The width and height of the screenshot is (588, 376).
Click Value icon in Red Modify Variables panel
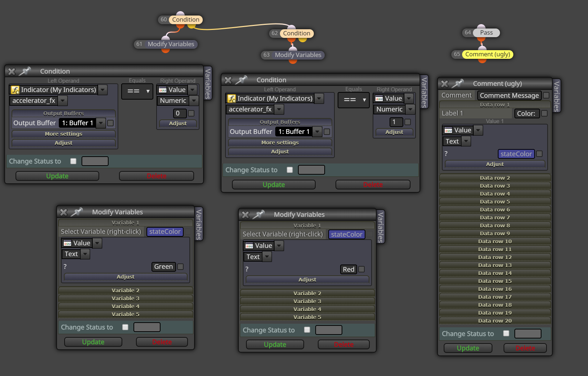click(x=249, y=246)
